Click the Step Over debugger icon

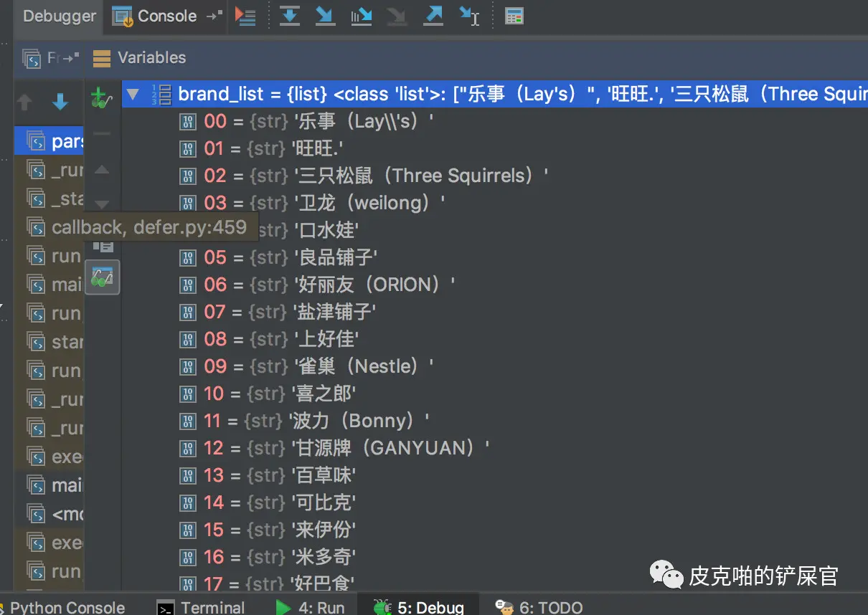[x=289, y=16]
